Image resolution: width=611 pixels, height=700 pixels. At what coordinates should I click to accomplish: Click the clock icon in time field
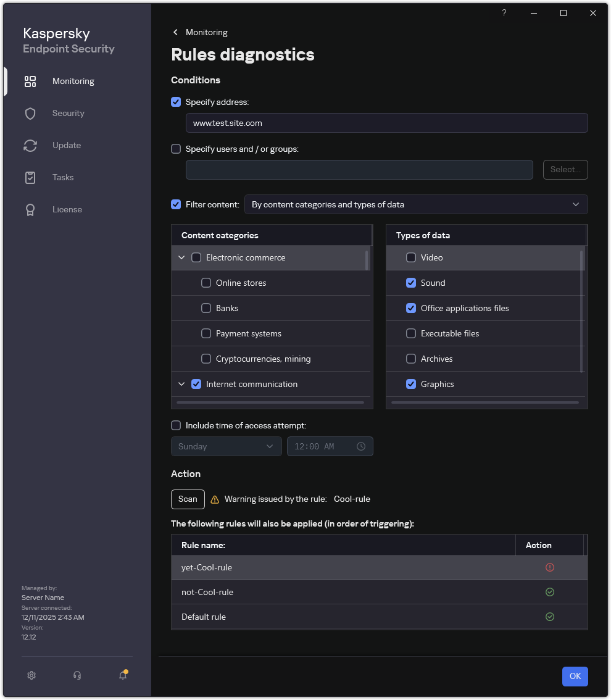point(361,446)
